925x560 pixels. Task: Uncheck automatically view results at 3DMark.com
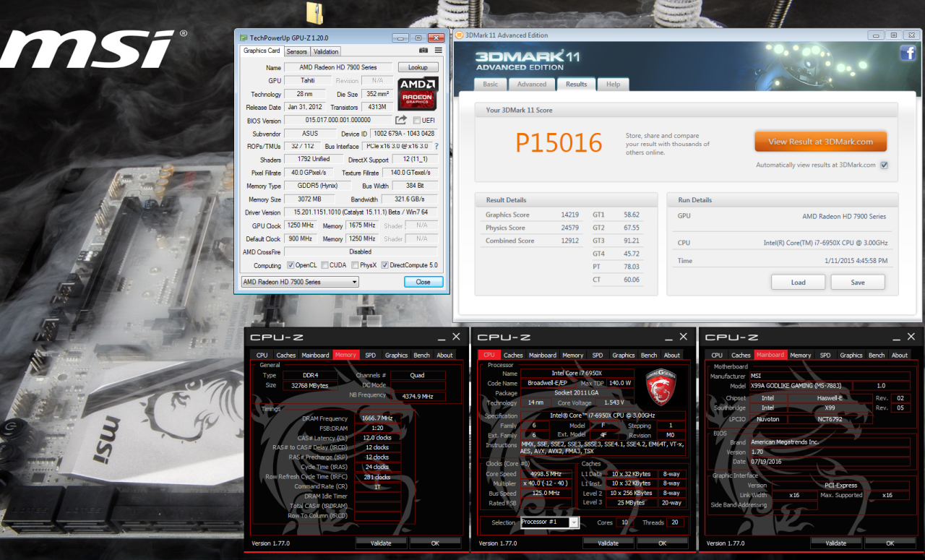point(885,165)
